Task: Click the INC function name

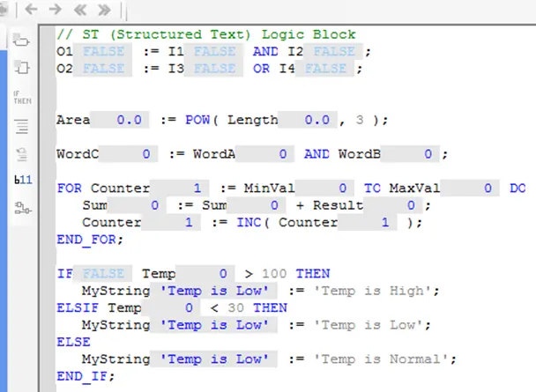Action: pyautogui.click(x=249, y=222)
